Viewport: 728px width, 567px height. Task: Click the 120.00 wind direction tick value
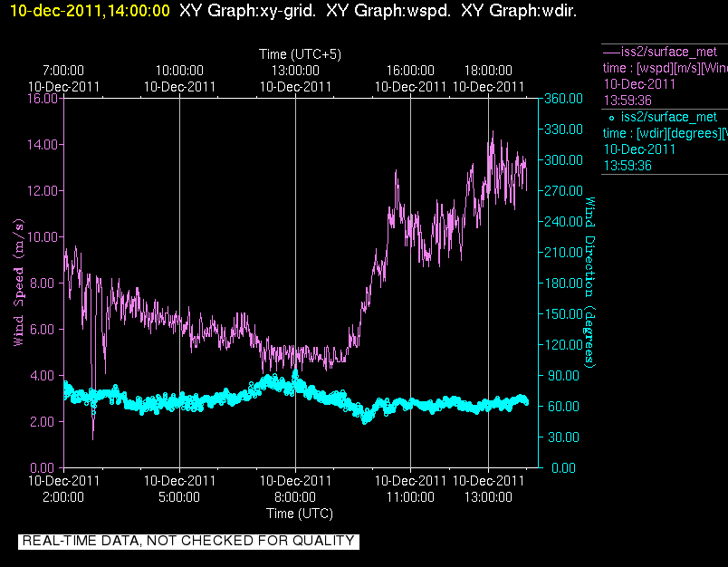(x=563, y=344)
